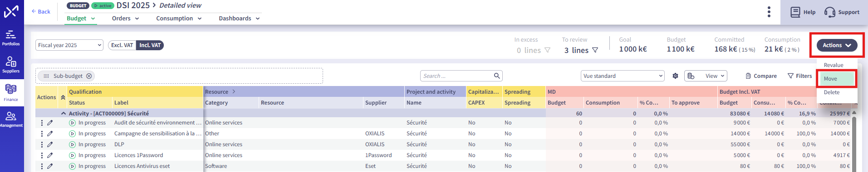The image size is (868, 172).
Task: Open the Fiscal year 2025 dropdown
Action: coord(69,45)
